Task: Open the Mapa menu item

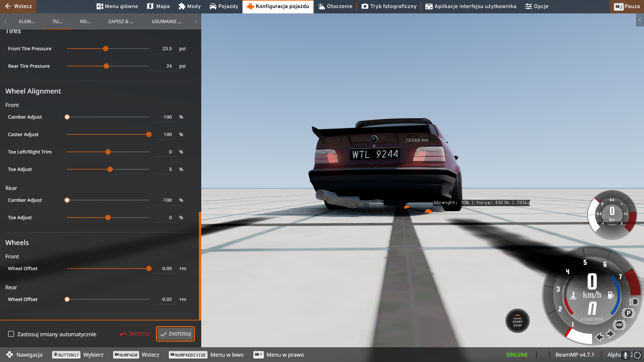Action: click(x=158, y=6)
